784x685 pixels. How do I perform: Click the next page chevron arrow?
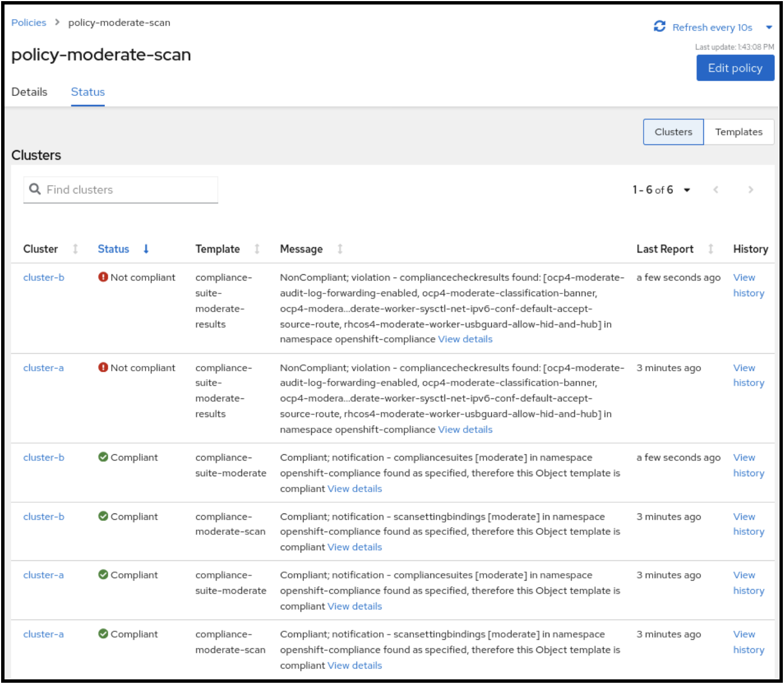point(750,190)
